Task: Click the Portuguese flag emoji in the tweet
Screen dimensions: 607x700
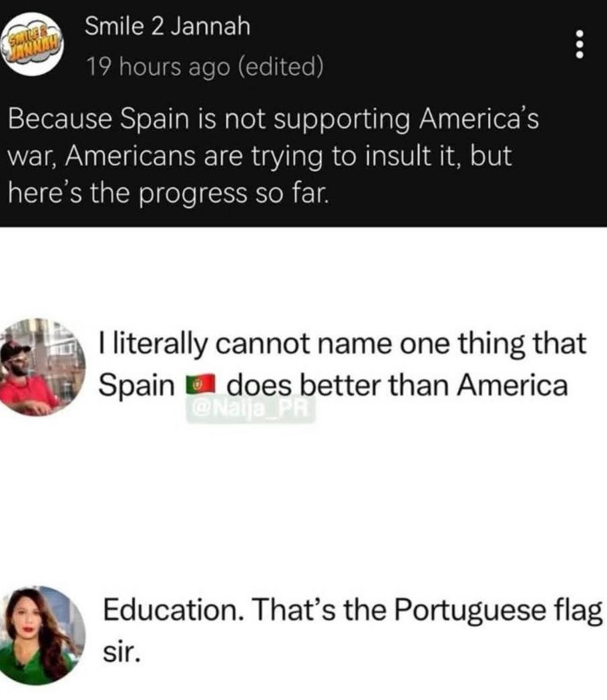Action: pyautogui.click(x=201, y=385)
